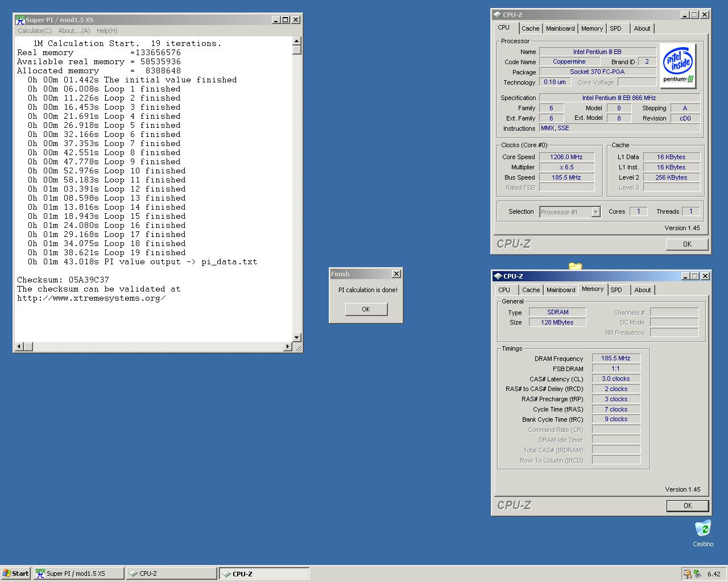Viewport: 728px width, 582px height.
Task: Click 'PI calculation is done!' message
Action: [x=368, y=290]
